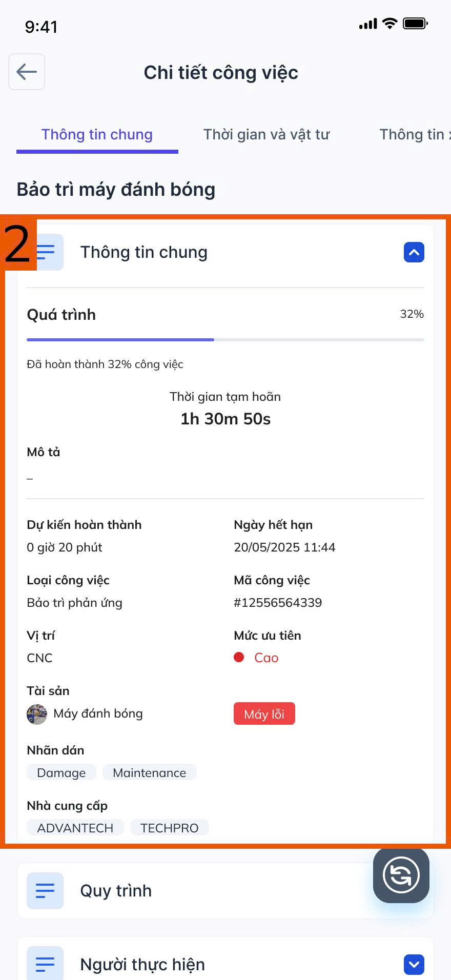451x980 pixels.
Task: Tap the Wi-Fi icon in status bar
Action: point(390,24)
